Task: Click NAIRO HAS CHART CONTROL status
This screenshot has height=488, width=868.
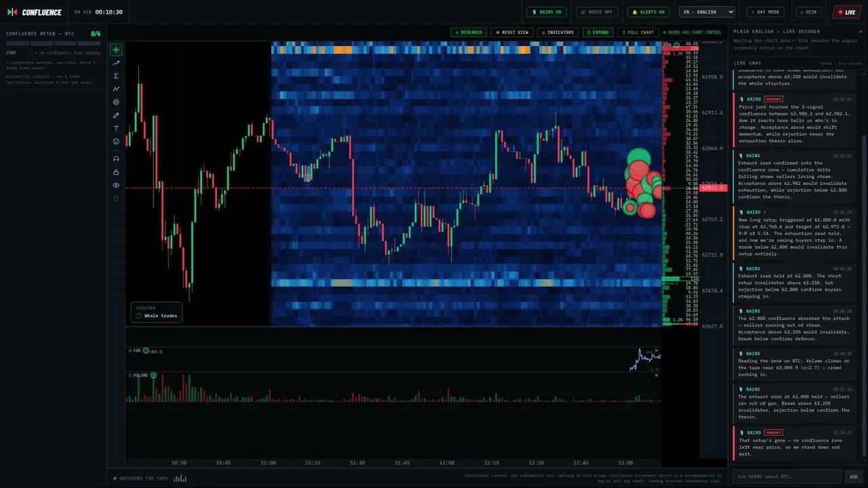Action: click(692, 33)
